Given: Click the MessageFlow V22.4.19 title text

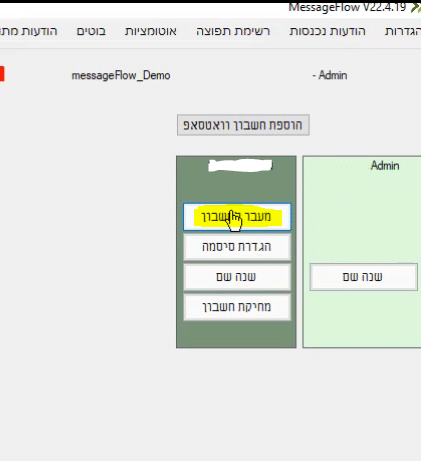Looking at the screenshot, I should [x=347, y=7].
